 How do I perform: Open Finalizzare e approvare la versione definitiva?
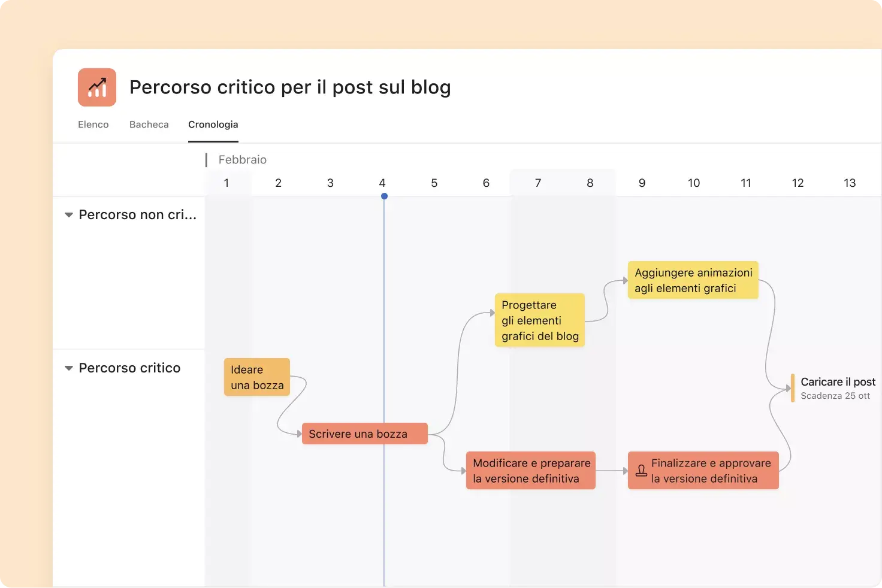pos(703,471)
